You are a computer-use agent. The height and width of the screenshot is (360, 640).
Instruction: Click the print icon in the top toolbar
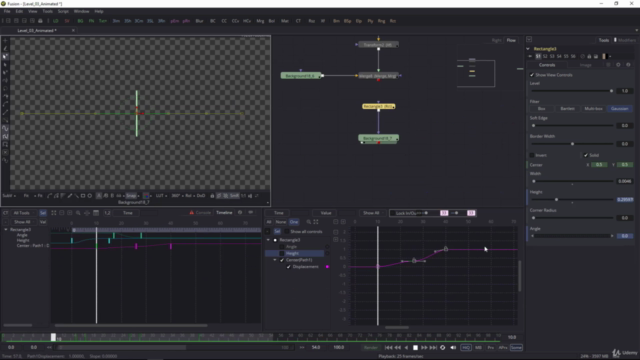pos(40,21)
